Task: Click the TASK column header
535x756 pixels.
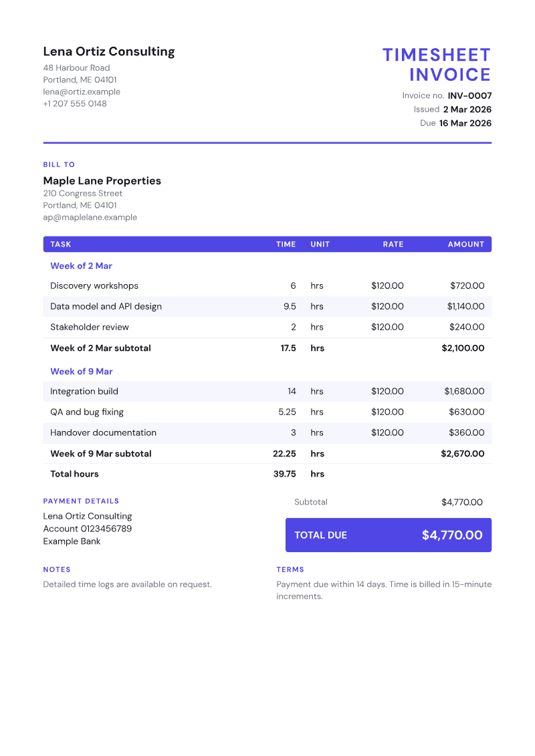Action: tap(61, 245)
